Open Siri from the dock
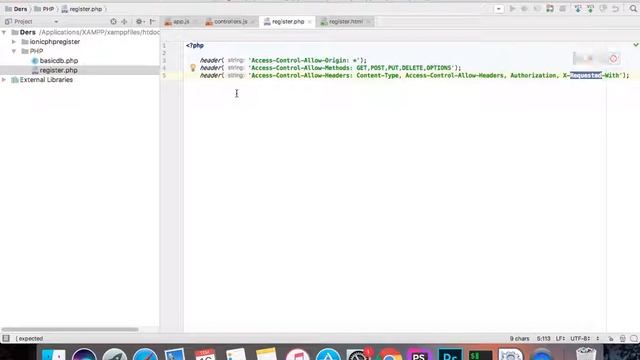Screen dimensions: 640x360 84,354
